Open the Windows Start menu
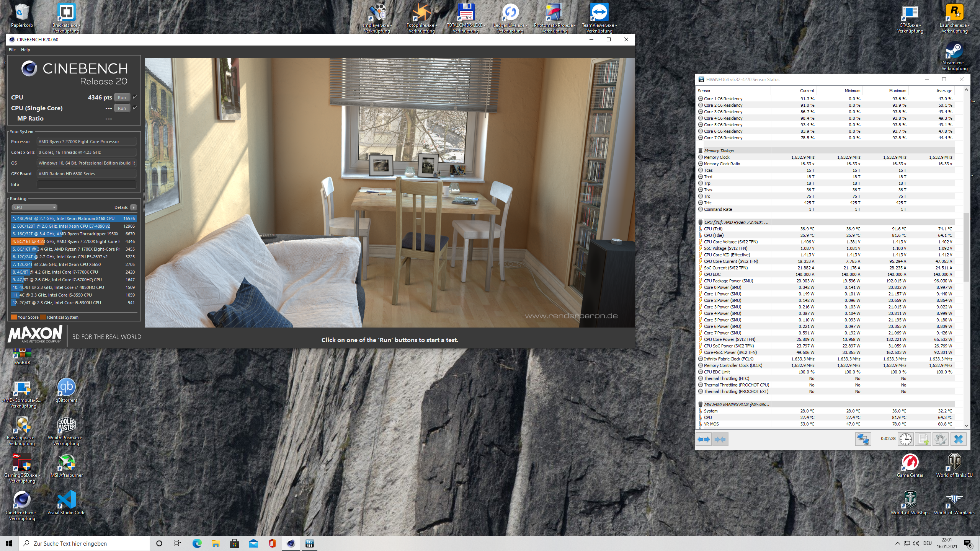980x551 pixels. coord(9,543)
